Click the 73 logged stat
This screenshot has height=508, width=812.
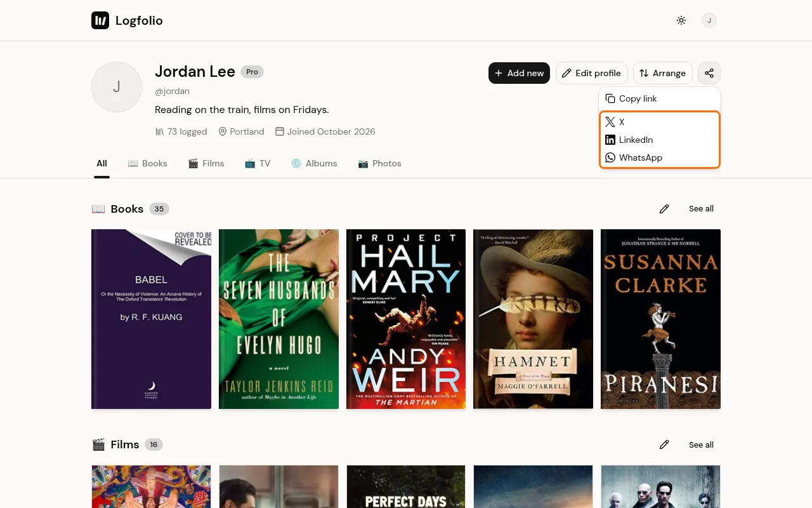tap(181, 131)
